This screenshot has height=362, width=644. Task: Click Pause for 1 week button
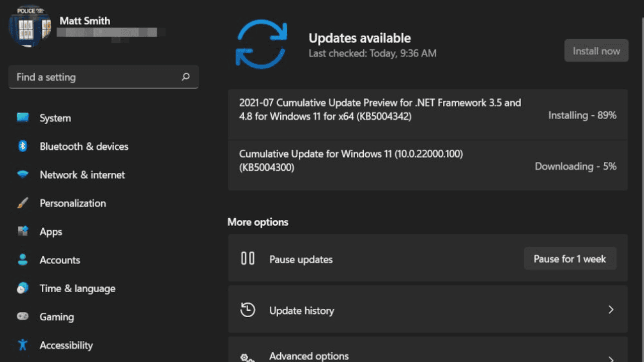570,259
